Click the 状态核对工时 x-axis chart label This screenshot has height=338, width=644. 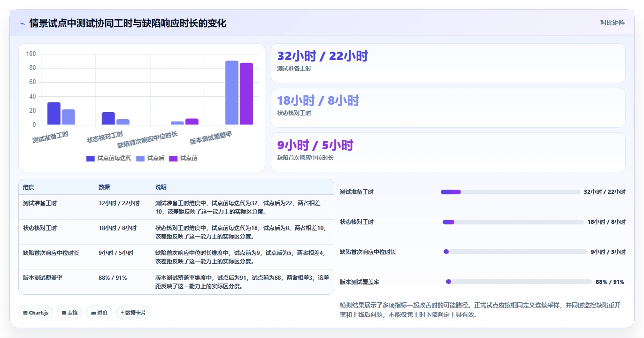[x=105, y=137]
